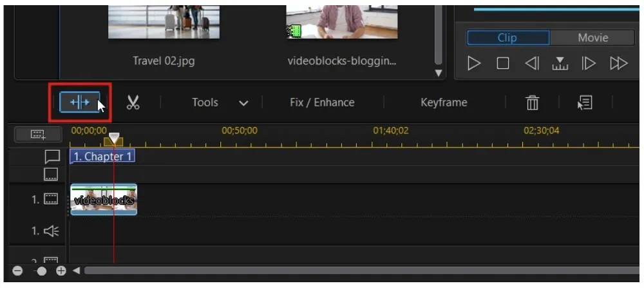Screen dimensions: 644x288
Task: Click video track 1 filmstrip icon
Action: click(51, 200)
